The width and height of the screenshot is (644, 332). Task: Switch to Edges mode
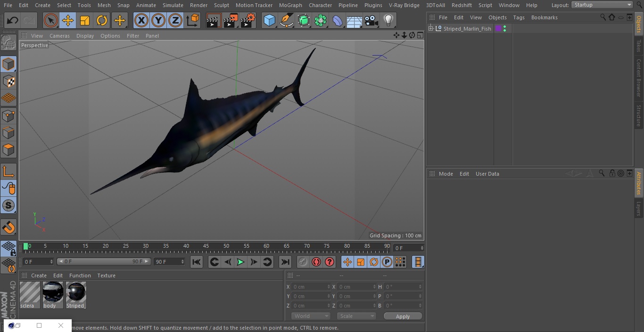(8, 132)
